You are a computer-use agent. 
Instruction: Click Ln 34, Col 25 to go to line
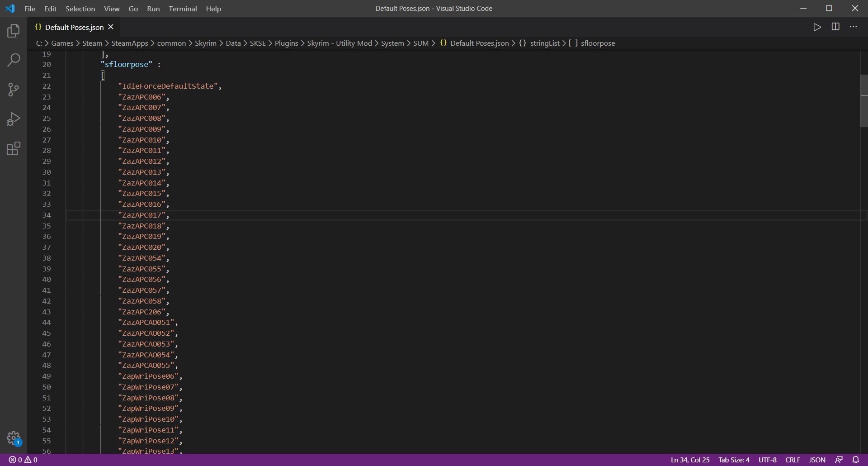(x=690, y=460)
